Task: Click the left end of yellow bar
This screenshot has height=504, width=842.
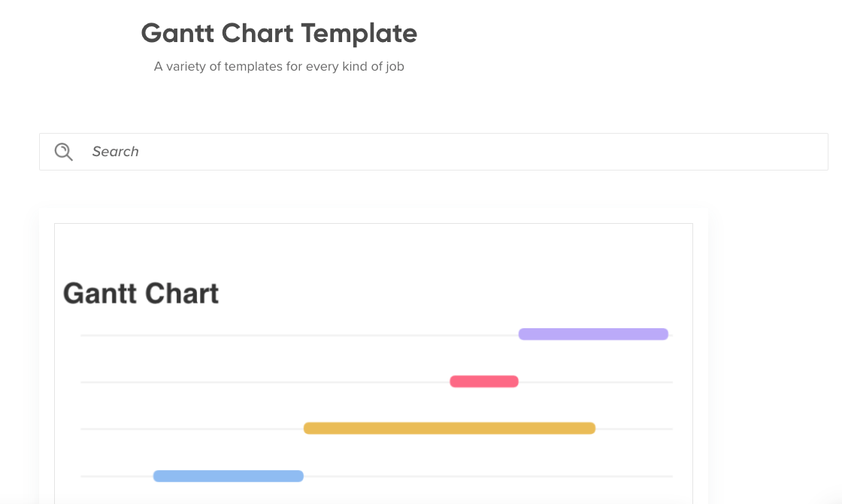Action: (308, 428)
